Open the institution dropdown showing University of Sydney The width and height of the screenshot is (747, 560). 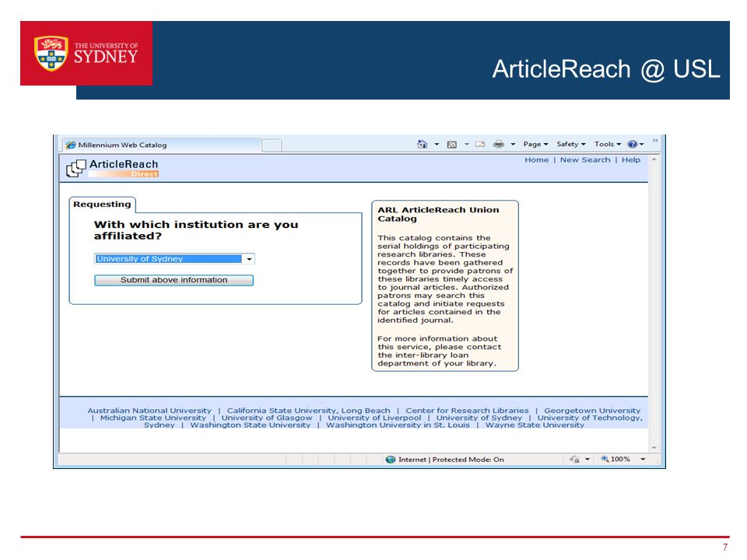[174, 258]
